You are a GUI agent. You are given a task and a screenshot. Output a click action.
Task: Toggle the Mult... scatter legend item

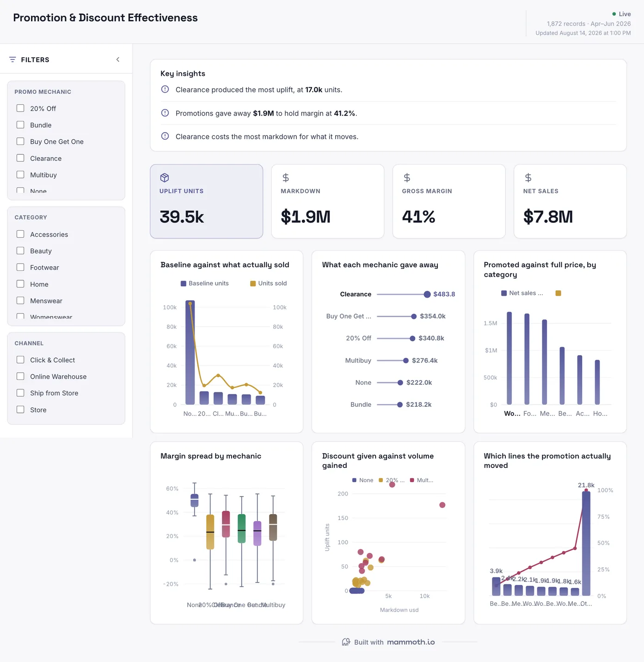(x=421, y=480)
